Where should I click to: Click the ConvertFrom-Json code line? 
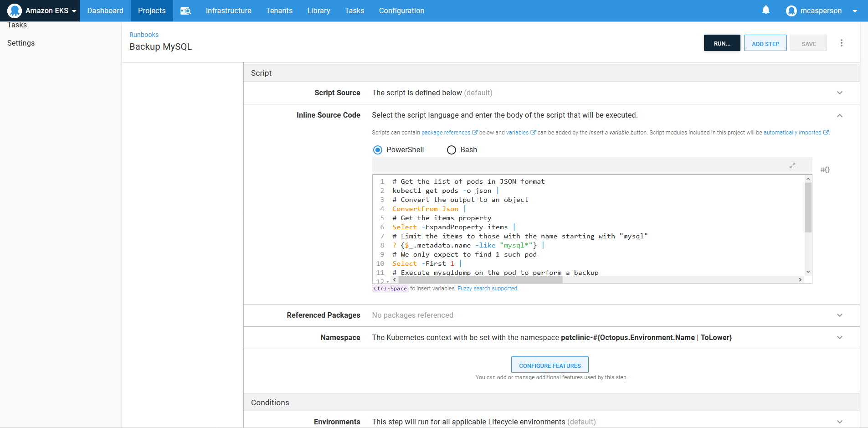click(429, 209)
